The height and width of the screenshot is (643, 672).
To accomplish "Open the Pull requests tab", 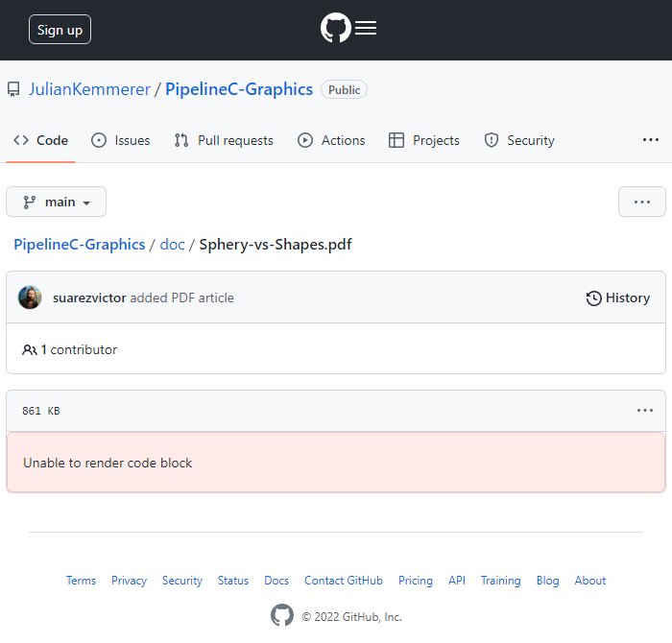I will click(x=224, y=140).
